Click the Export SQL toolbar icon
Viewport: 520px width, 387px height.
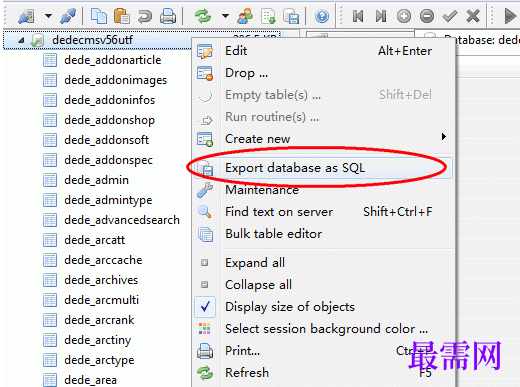point(291,16)
